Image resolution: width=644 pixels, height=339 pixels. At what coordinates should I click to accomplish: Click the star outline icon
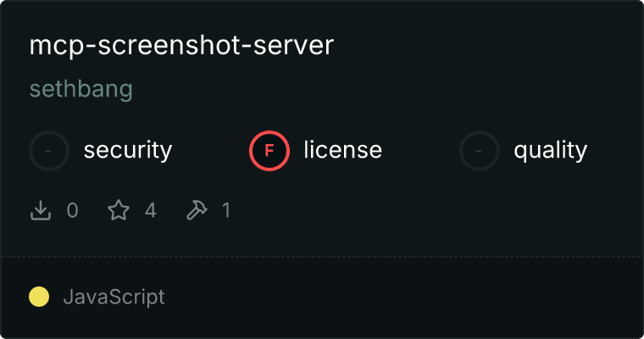119,210
